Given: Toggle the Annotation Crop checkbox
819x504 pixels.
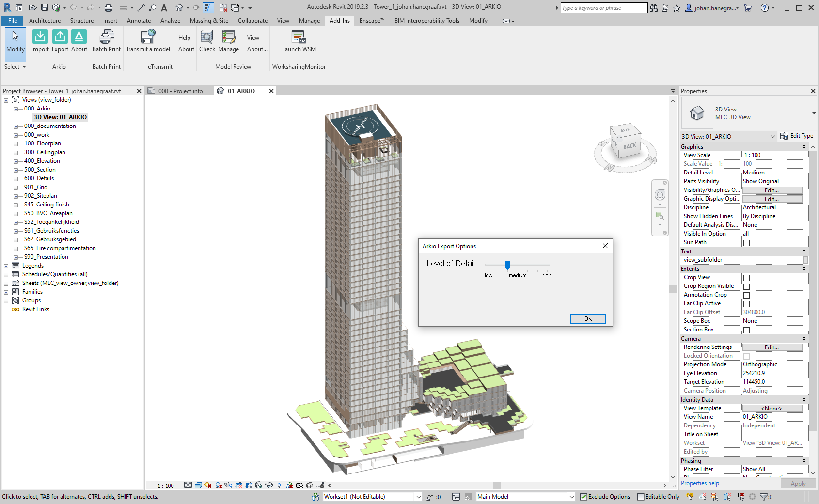Looking at the screenshot, I should point(746,295).
